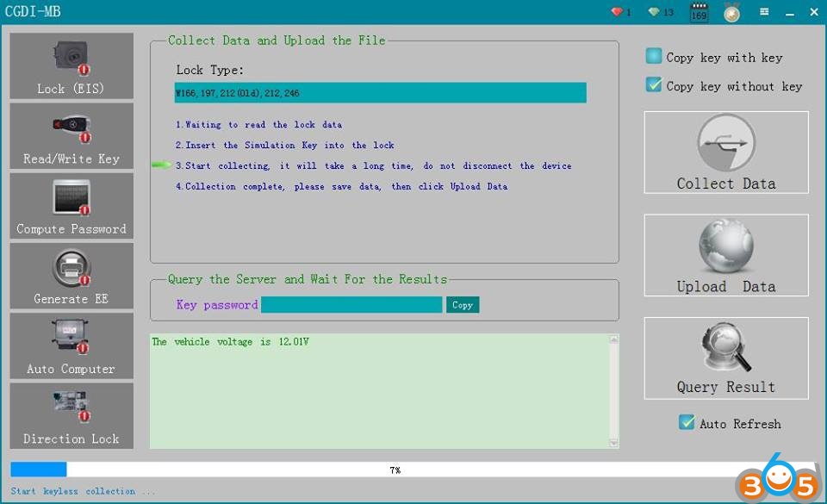The height and width of the screenshot is (504, 827).
Task: Copy the key password with Copy button
Action: pos(463,305)
